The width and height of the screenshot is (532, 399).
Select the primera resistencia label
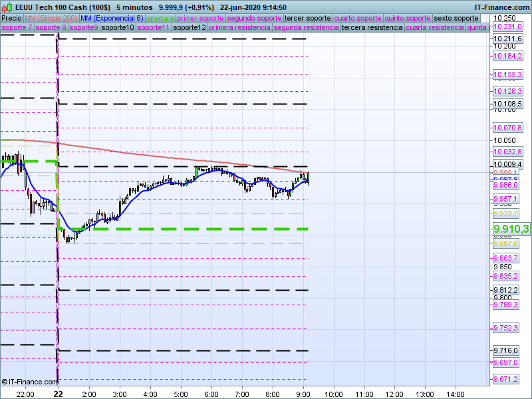239,28
